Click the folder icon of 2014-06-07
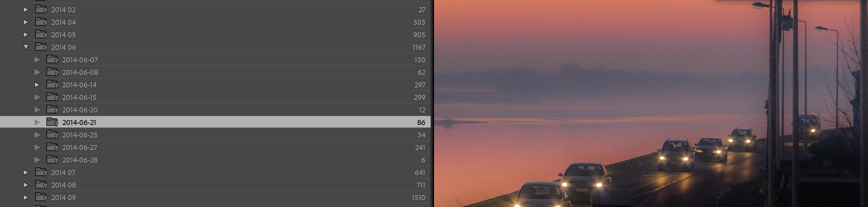This screenshot has height=207, width=868. [x=52, y=59]
